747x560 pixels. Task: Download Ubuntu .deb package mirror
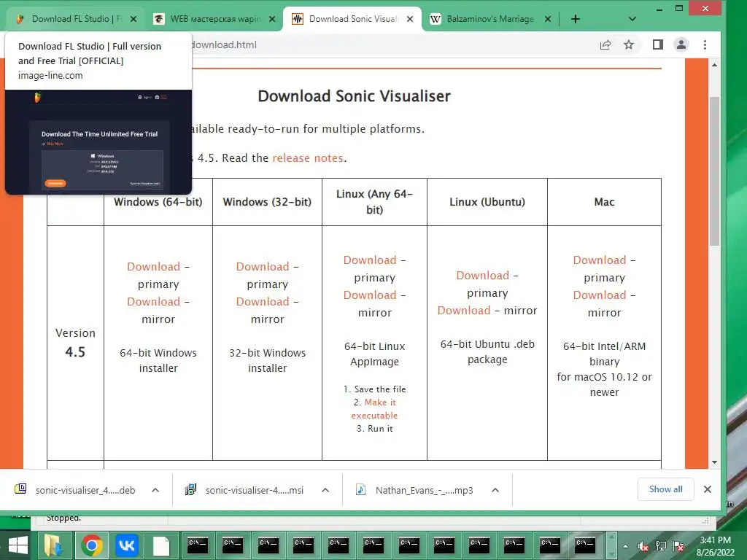tap(464, 311)
